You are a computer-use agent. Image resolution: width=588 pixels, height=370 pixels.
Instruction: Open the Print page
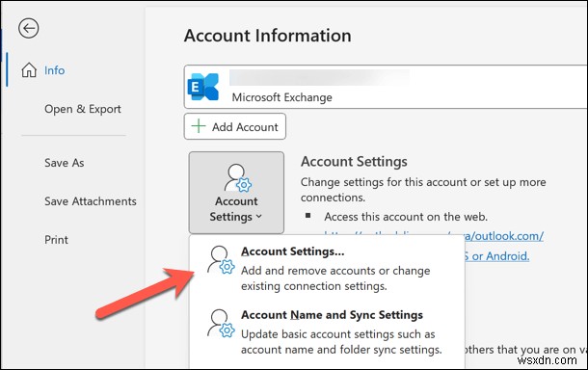pyautogui.click(x=56, y=240)
